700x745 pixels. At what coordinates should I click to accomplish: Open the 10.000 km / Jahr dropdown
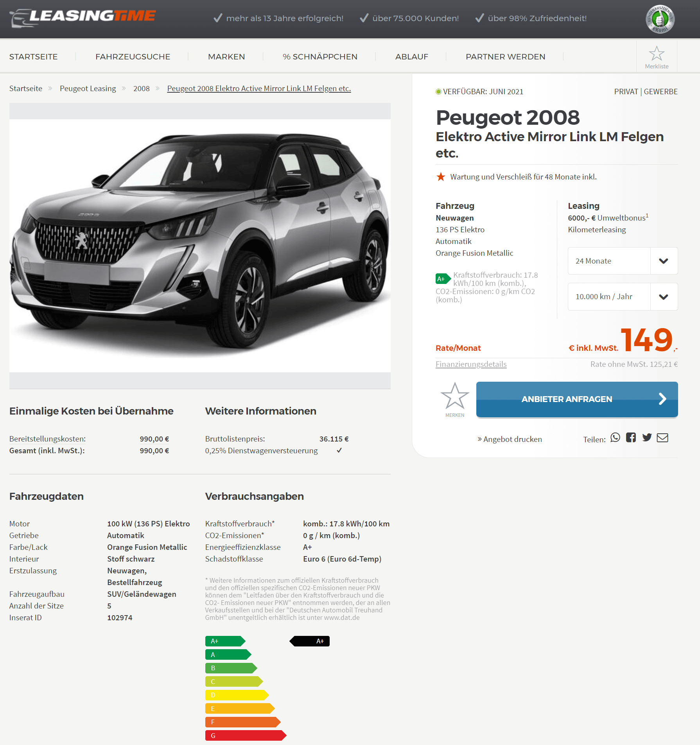(x=623, y=296)
